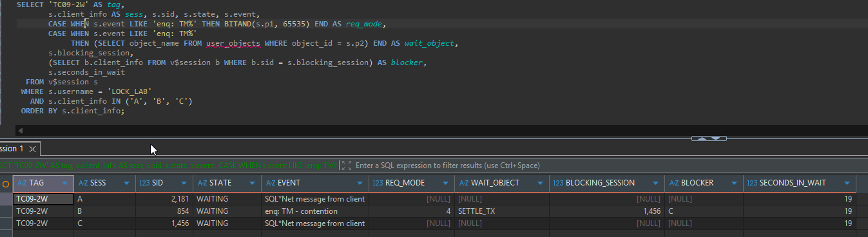Click the row header for row C
Image resolution: width=868 pixels, height=237 pixels.
click(6, 223)
